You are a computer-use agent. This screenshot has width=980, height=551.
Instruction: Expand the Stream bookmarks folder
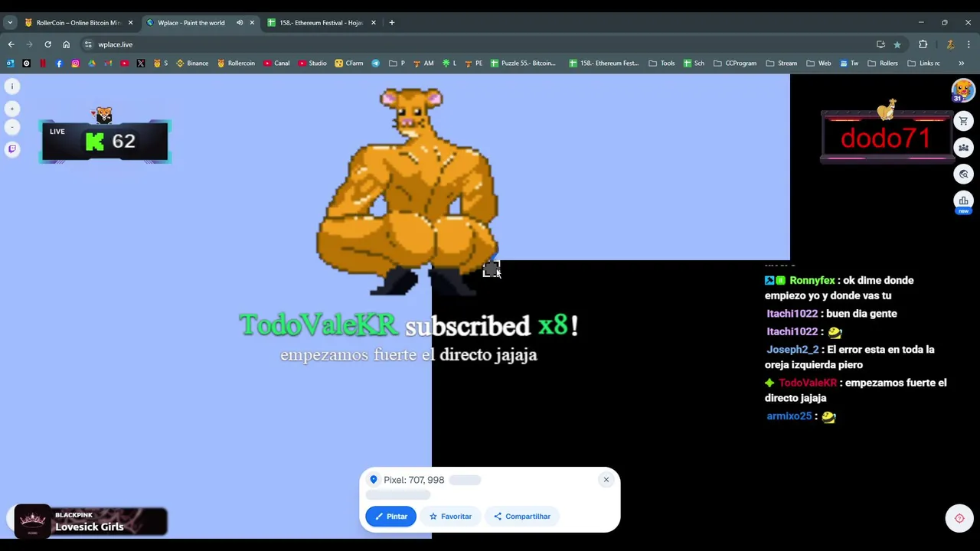(x=782, y=64)
